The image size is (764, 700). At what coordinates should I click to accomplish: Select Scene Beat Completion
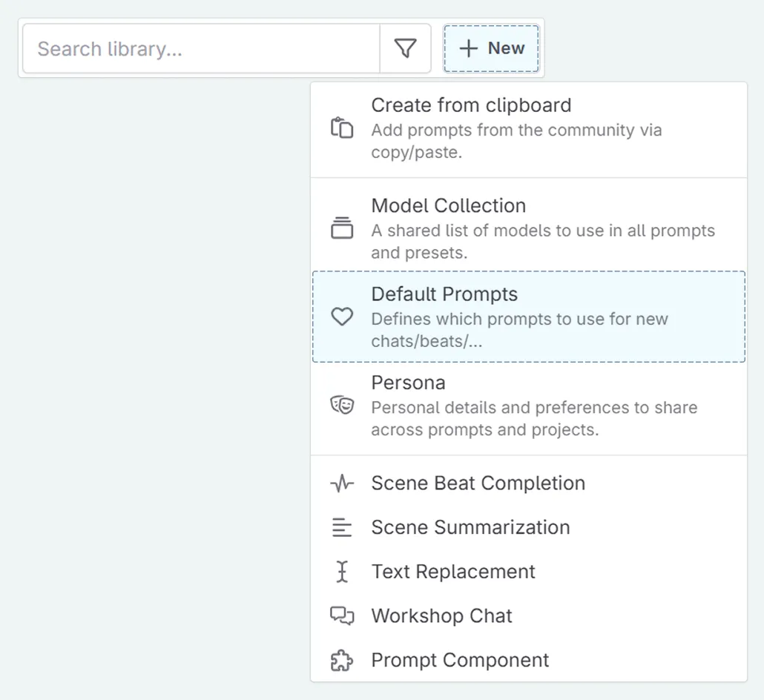(478, 483)
